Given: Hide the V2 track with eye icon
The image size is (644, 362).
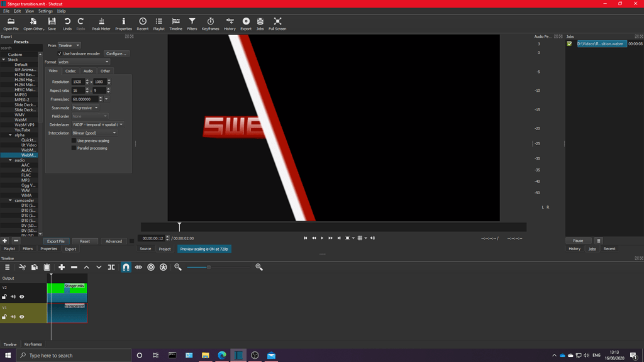Looking at the screenshot, I should pos(22,297).
